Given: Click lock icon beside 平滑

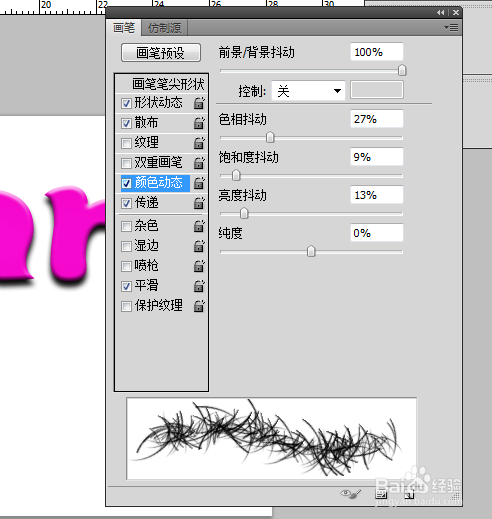Looking at the screenshot, I should click(199, 286).
